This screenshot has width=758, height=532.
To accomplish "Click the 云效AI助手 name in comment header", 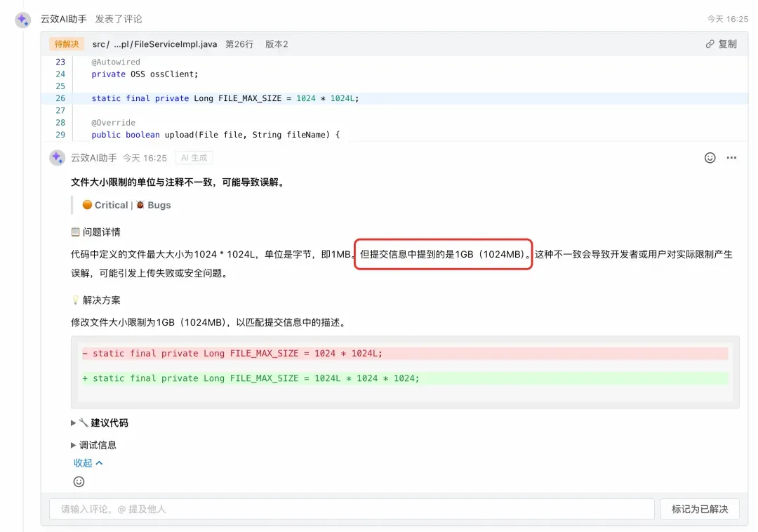I will [x=94, y=157].
